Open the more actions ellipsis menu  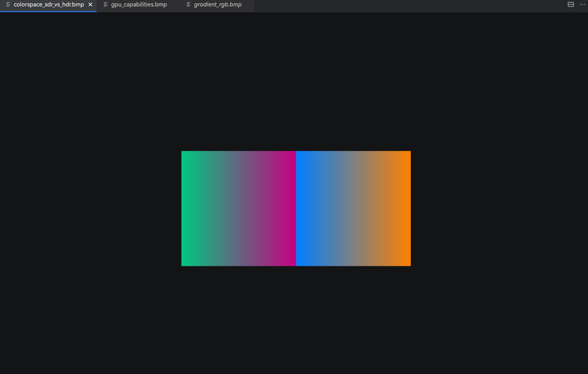point(582,5)
